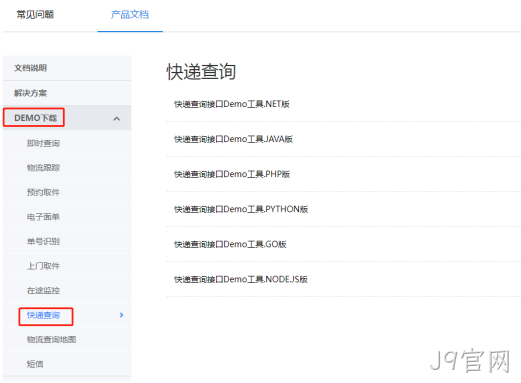Download 快递查询接口Demo工具.NODE.JS版
The image size is (521, 383).
click(x=241, y=279)
